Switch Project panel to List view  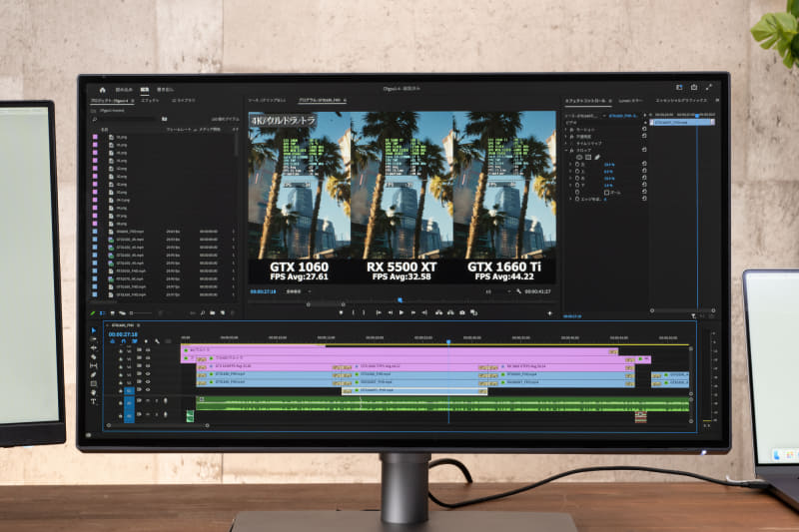103,313
